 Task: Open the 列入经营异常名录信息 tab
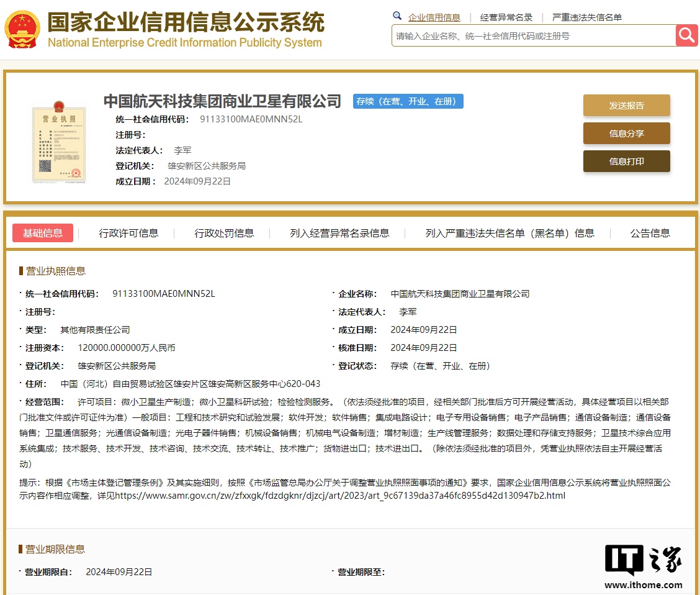339,233
